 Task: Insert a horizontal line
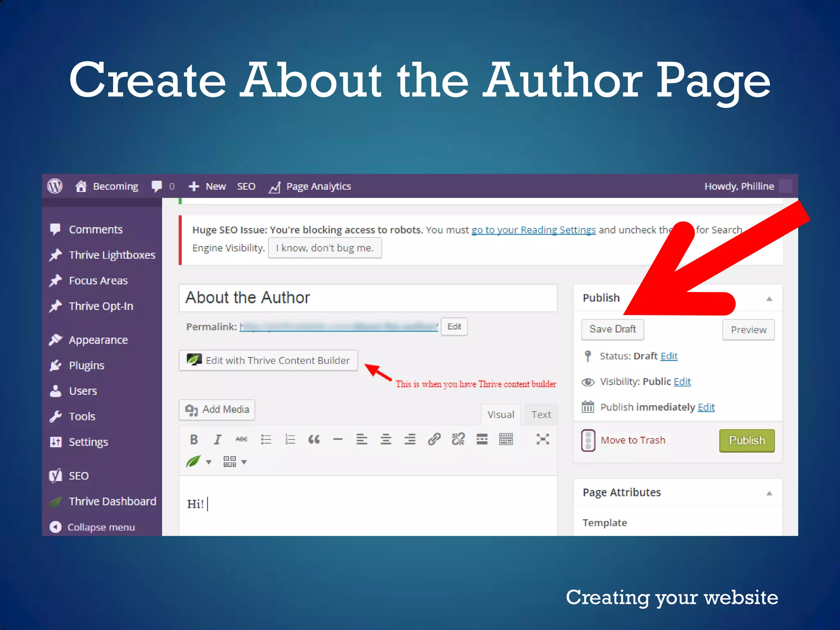click(x=338, y=440)
